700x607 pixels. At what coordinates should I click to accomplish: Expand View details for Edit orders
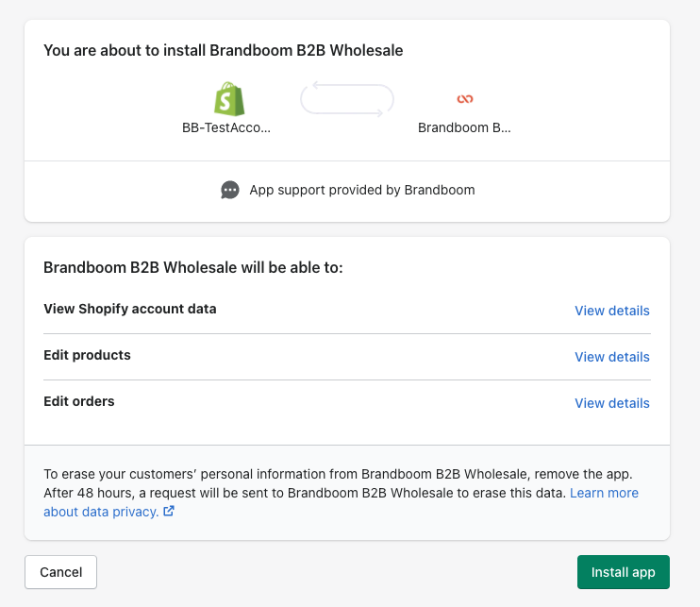611,403
